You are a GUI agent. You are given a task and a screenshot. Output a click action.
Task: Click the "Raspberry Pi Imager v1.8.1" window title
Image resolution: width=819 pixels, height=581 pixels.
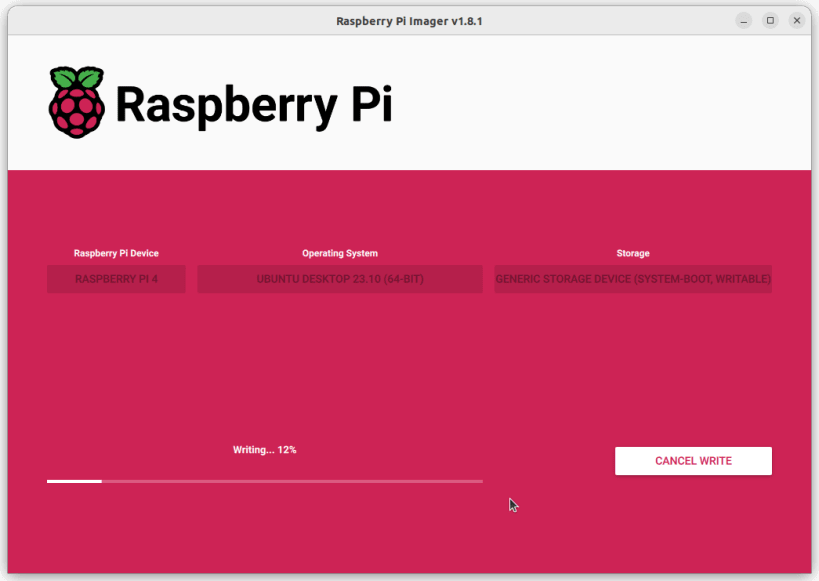(409, 21)
